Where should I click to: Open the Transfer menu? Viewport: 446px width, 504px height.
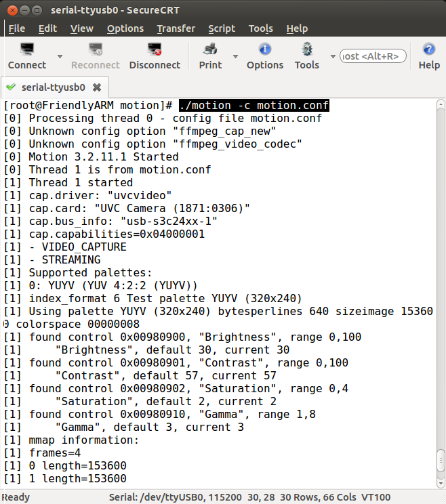[176, 28]
